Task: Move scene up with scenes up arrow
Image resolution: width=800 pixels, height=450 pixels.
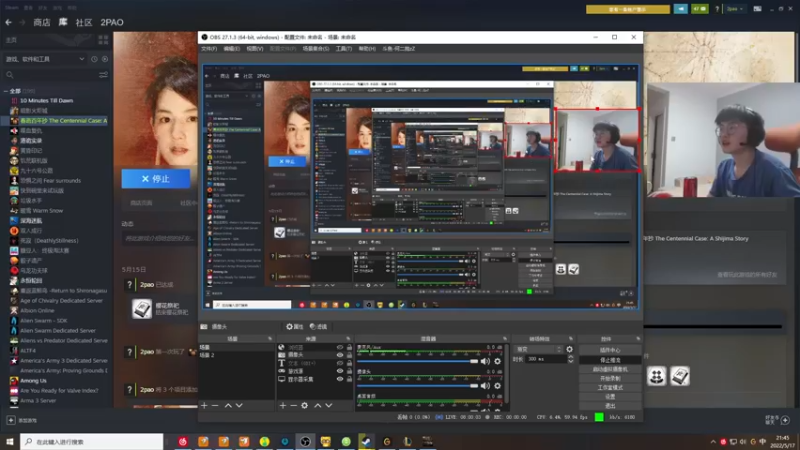Action: click(x=228, y=405)
